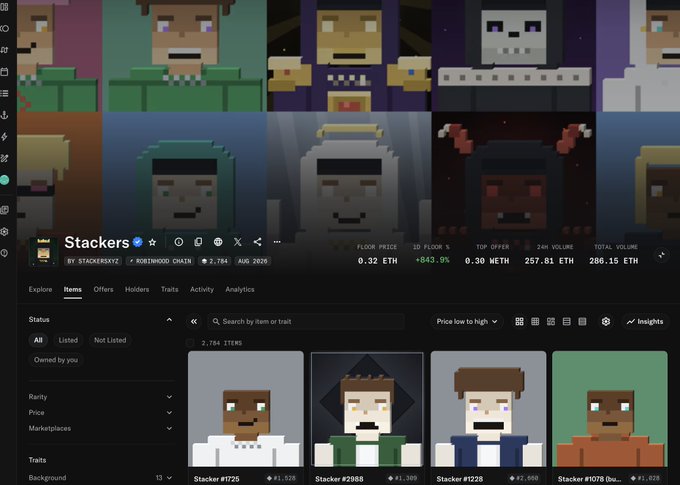Viewport: 680px width, 485px height.
Task: Open the Stacker #1228 item card
Action: tap(488, 418)
